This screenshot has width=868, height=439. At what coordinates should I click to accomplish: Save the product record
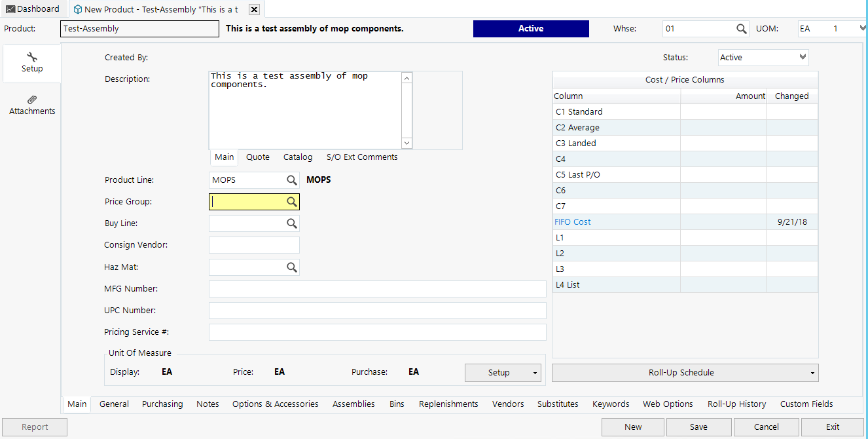click(x=698, y=427)
